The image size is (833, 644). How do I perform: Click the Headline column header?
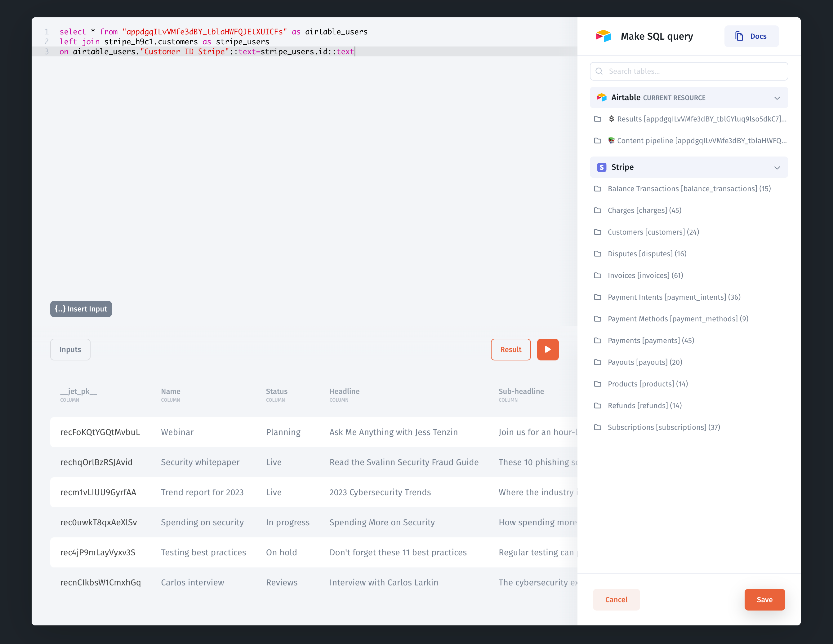pyautogui.click(x=345, y=395)
